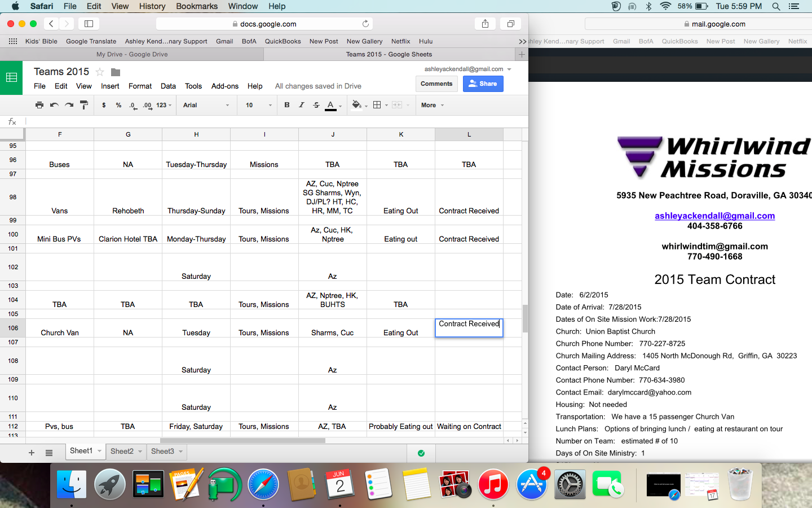Open the Format menu
The width and height of the screenshot is (812, 508).
(140, 86)
